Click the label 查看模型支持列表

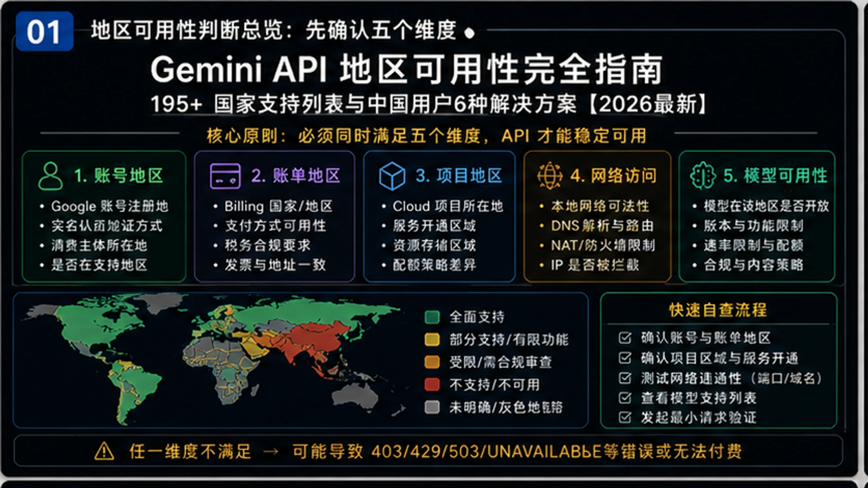coord(699,398)
